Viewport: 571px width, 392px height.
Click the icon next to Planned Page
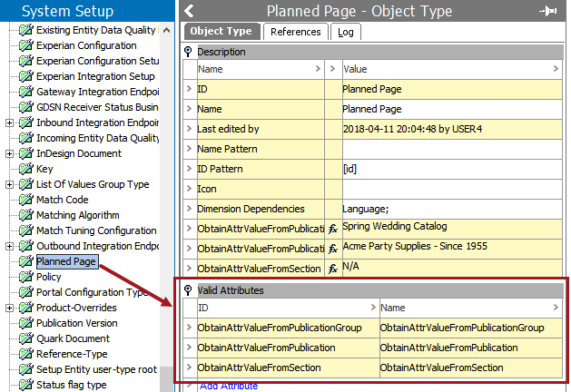tap(26, 261)
